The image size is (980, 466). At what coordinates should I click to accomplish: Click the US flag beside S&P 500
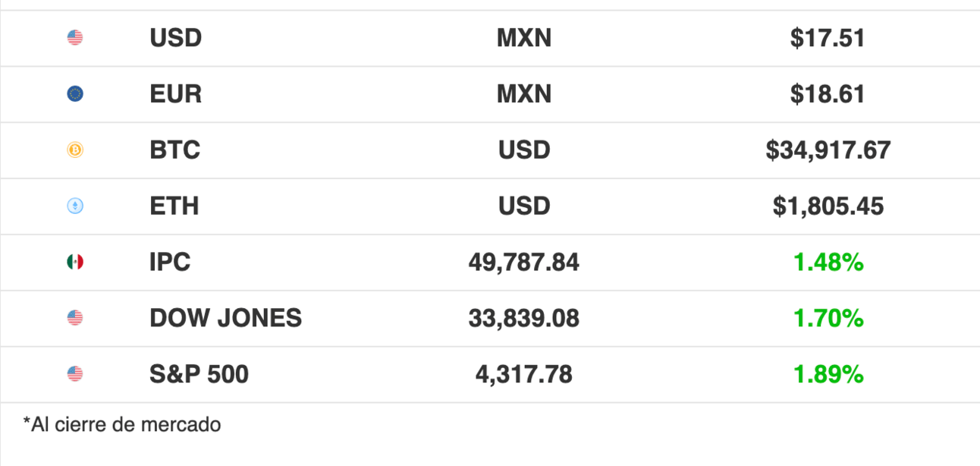click(75, 374)
